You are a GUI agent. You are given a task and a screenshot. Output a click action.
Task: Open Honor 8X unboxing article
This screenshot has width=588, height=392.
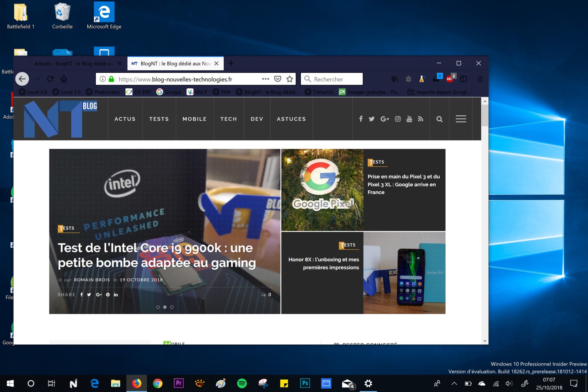pyautogui.click(x=324, y=263)
